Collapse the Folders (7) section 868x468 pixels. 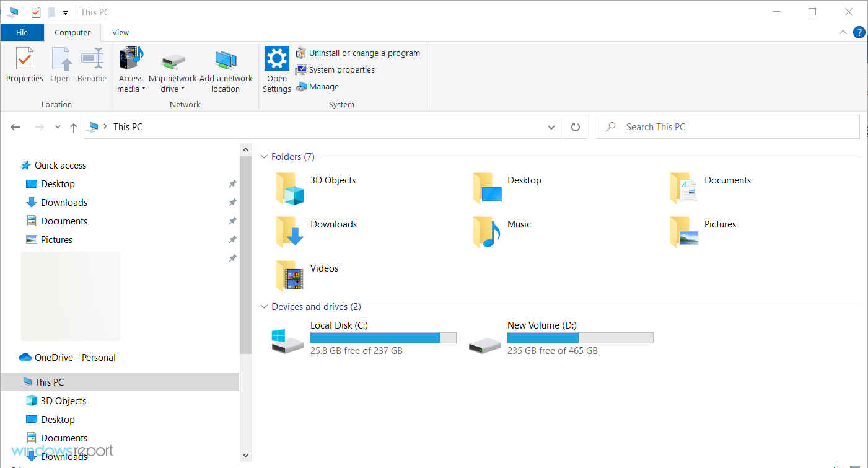pyautogui.click(x=263, y=157)
